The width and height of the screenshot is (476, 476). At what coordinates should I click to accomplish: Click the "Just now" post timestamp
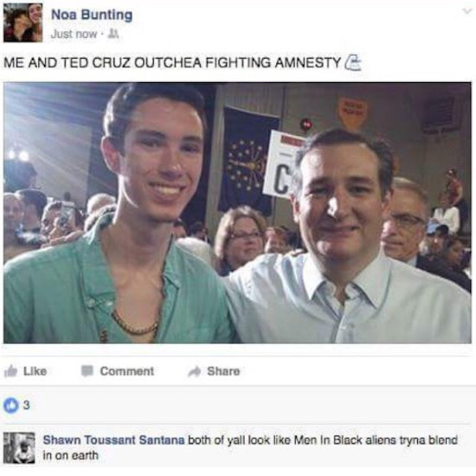pyautogui.click(x=74, y=34)
